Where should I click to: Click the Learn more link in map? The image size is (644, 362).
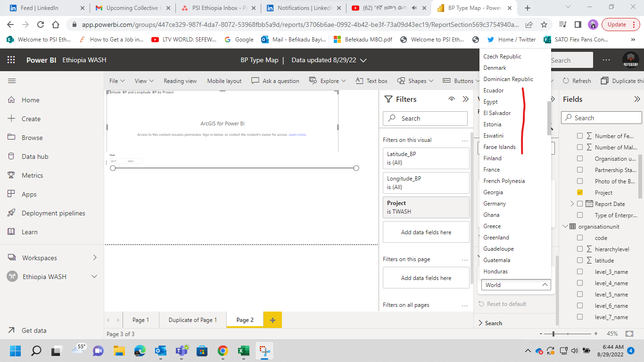[x=297, y=135]
